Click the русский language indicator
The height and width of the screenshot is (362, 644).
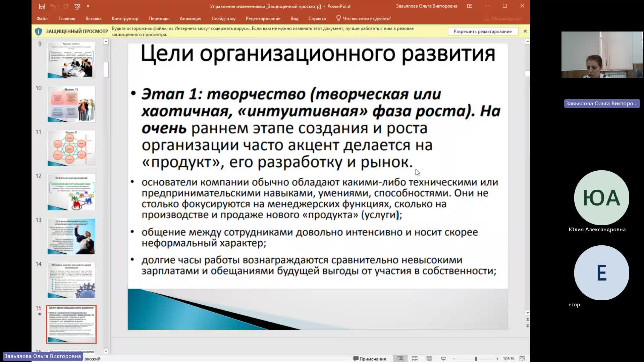(x=92, y=359)
